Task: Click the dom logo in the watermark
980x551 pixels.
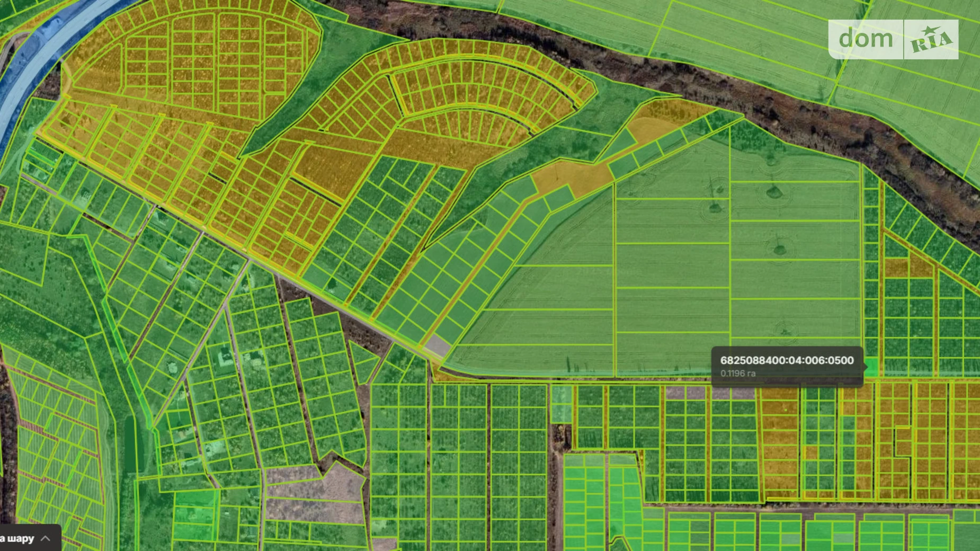Action: pos(866,39)
